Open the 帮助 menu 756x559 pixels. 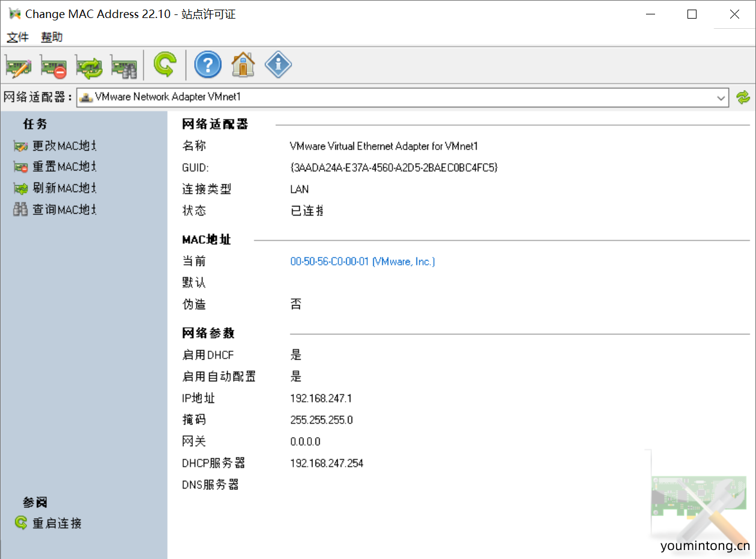(x=52, y=37)
